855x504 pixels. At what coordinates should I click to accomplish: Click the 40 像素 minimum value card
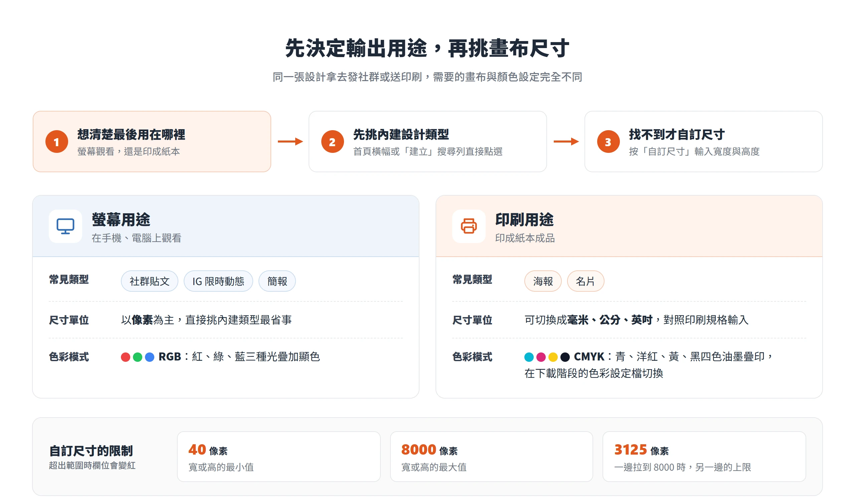pyautogui.click(x=279, y=457)
